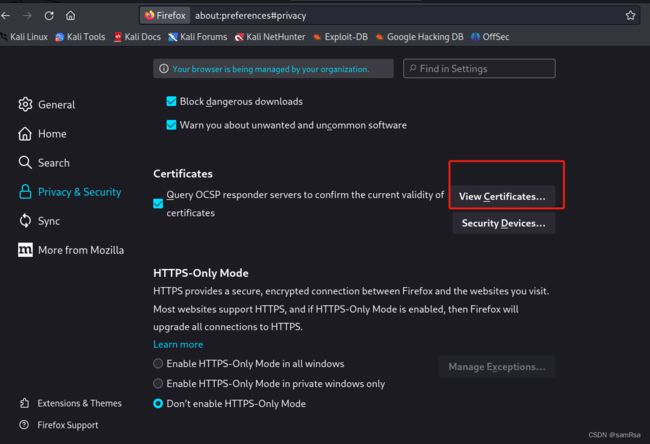Viewport: 650px width, 444px height.
Task: Open General settings category
Action: point(46,104)
